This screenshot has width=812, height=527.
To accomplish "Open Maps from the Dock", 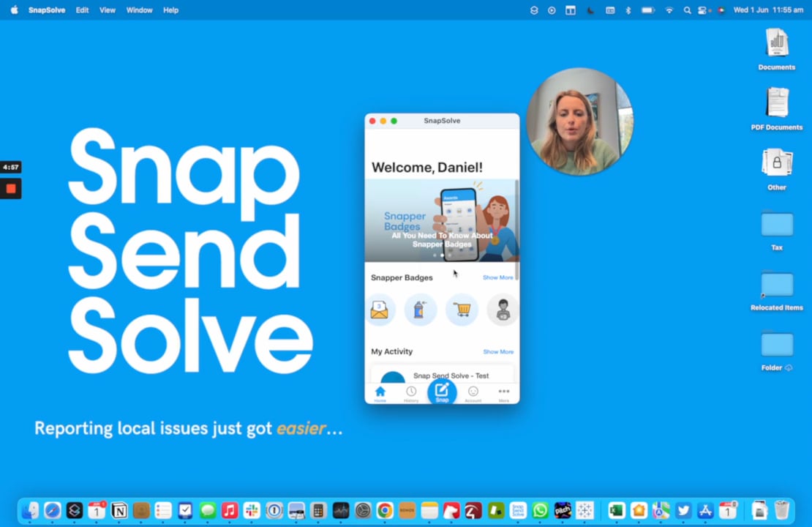I will click(661, 510).
